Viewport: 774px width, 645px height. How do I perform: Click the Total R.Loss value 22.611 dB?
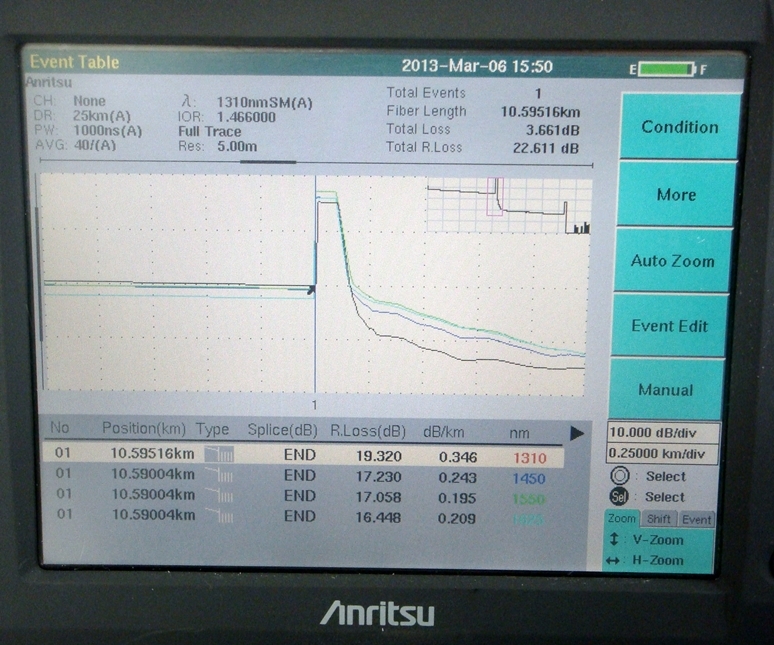[545, 148]
